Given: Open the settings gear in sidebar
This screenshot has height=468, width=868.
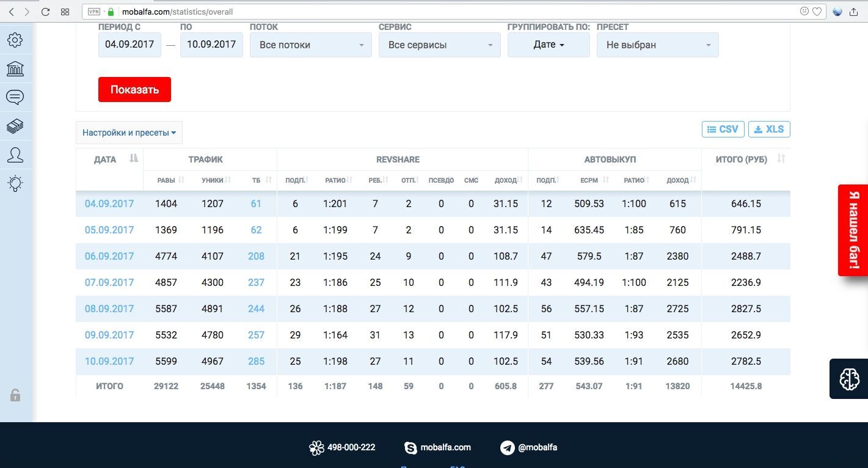Looking at the screenshot, I should [x=15, y=40].
